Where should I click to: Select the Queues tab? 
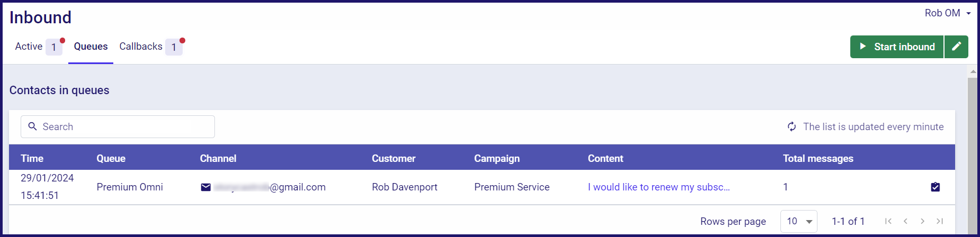[x=91, y=47]
